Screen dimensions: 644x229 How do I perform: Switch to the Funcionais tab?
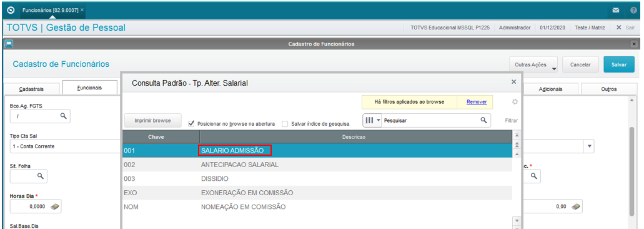(89, 88)
